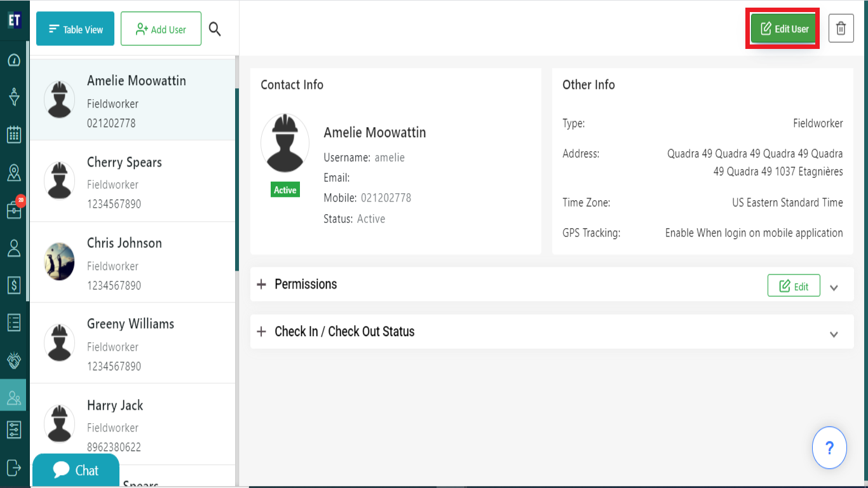Select Greeny Williams in the user list
Image resolution: width=868 pixels, height=488 pixels.
click(x=133, y=343)
